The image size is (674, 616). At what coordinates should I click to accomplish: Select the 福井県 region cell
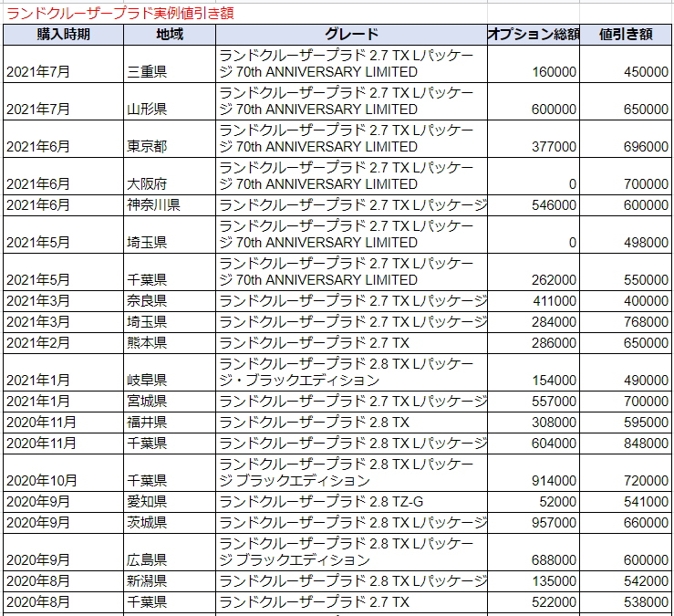point(170,423)
